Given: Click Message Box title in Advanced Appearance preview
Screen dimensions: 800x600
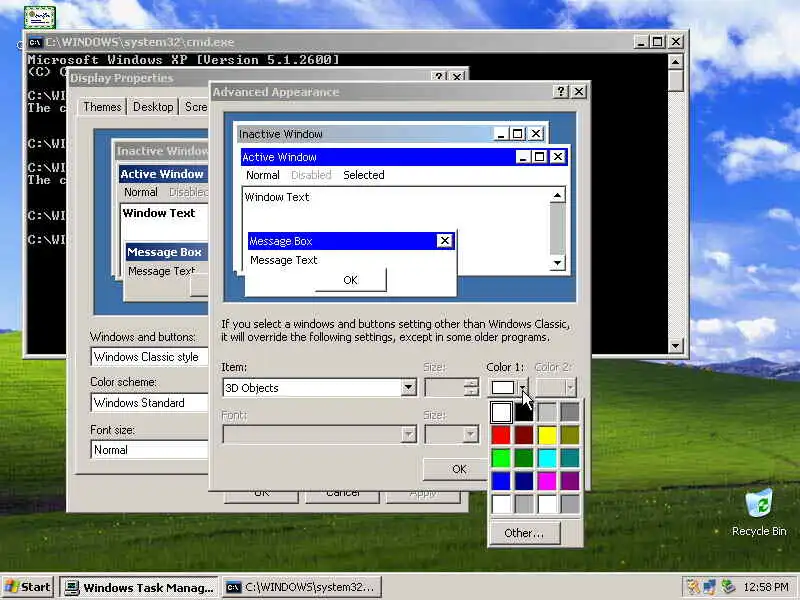Looking at the screenshot, I should coord(281,241).
